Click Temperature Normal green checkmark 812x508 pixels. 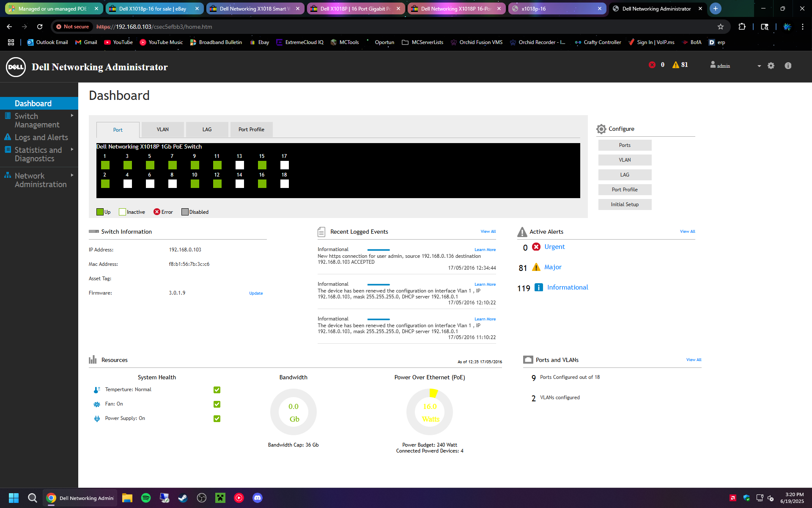coord(217,390)
